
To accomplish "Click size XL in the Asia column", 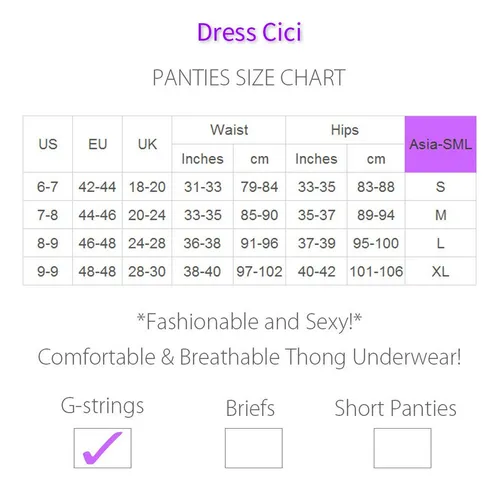I will coord(440,271).
